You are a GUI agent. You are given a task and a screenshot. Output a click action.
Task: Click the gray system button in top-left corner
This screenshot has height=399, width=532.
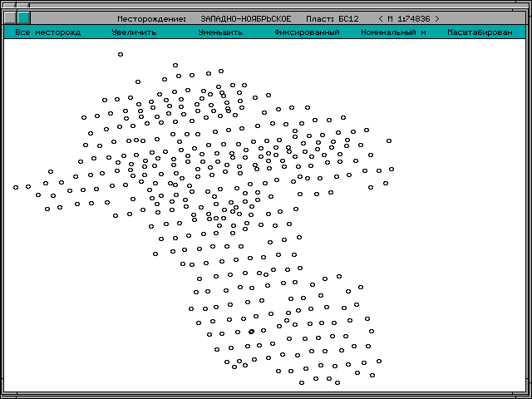click(10, 17)
